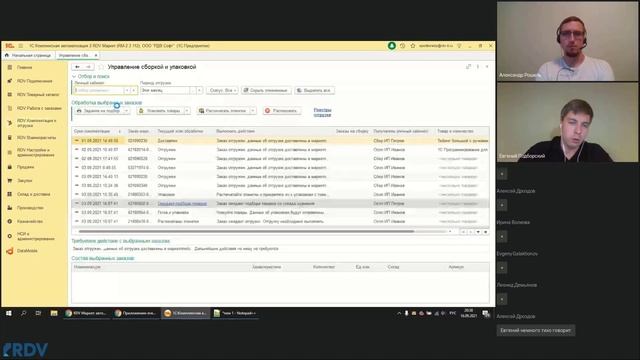Open the favorites star icon in the title bar
640x360 pixels.
tap(413, 46)
